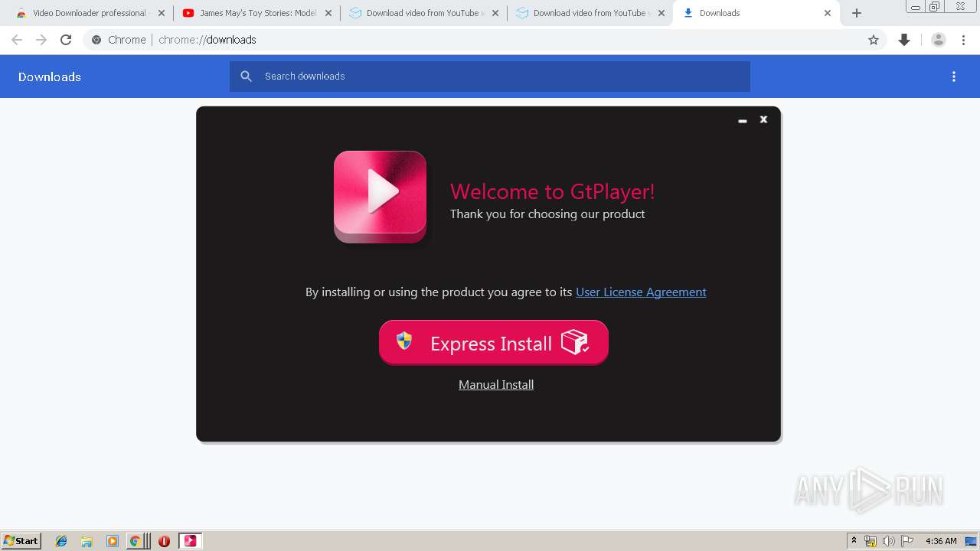980x551 pixels.
Task: Go back in browser history
Action: click(17, 40)
